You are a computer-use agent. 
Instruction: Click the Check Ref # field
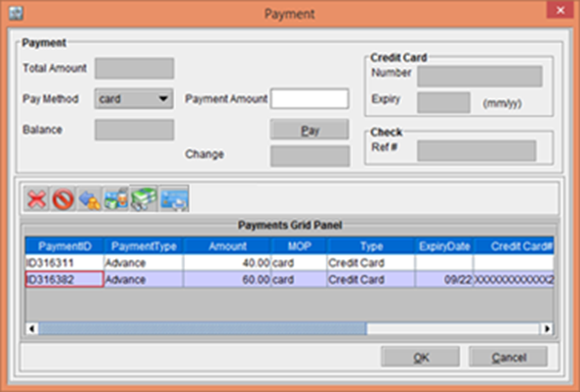point(477,150)
